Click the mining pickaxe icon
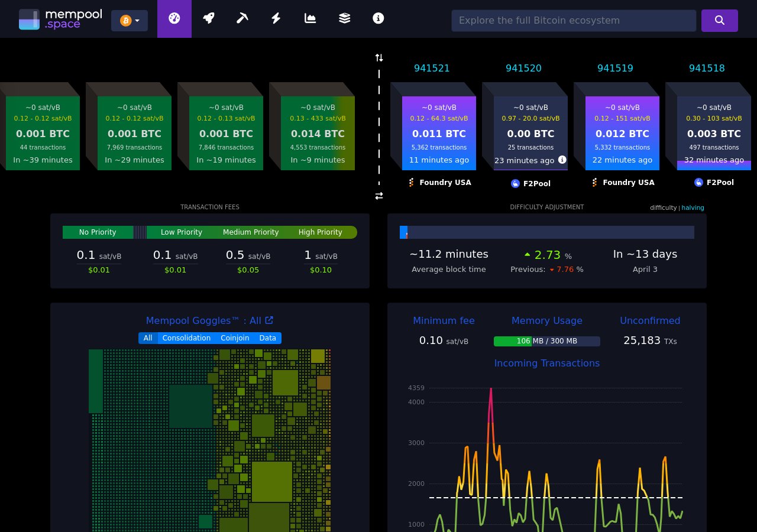757x532 pixels. pos(242,18)
